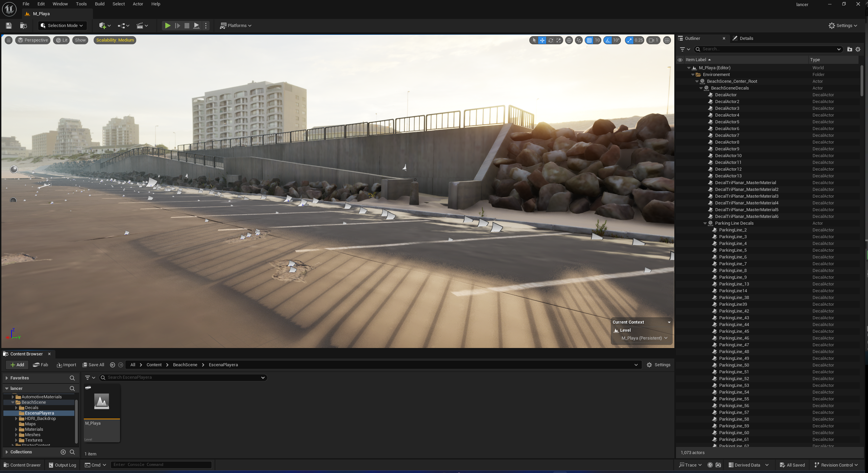Click viewport layout maximize icon
Viewport: 868px width, 473px height.
coord(667,40)
